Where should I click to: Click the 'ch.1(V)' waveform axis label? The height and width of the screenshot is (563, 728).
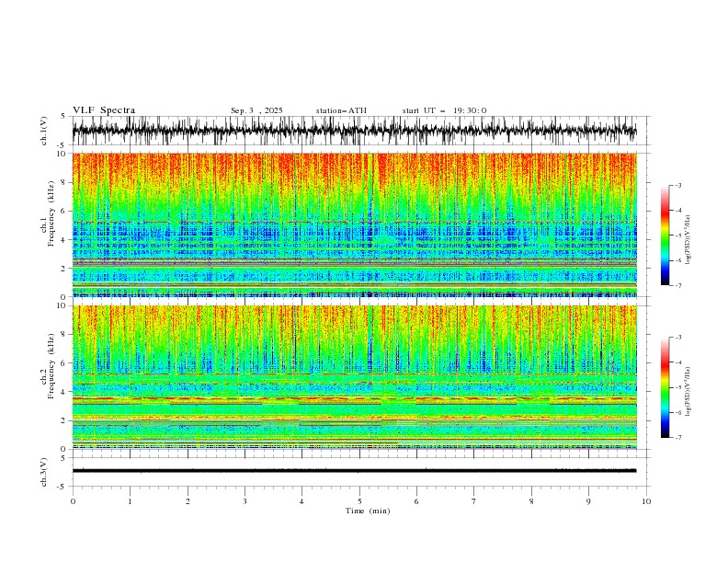point(44,131)
